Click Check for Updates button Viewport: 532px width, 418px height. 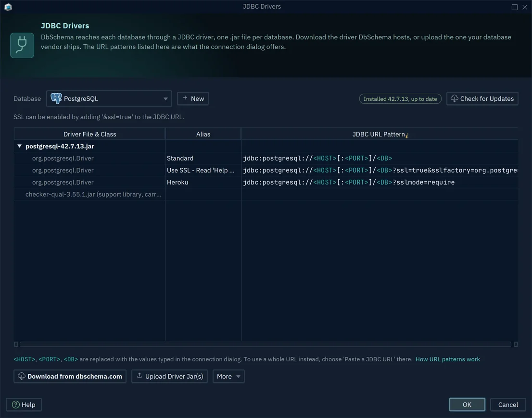(x=482, y=98)
